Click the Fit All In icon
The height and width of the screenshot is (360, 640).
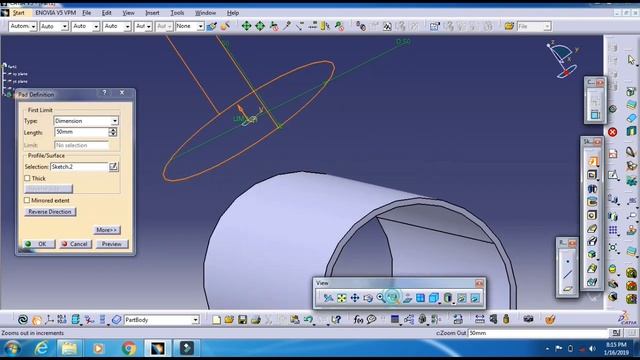point(341,298)
